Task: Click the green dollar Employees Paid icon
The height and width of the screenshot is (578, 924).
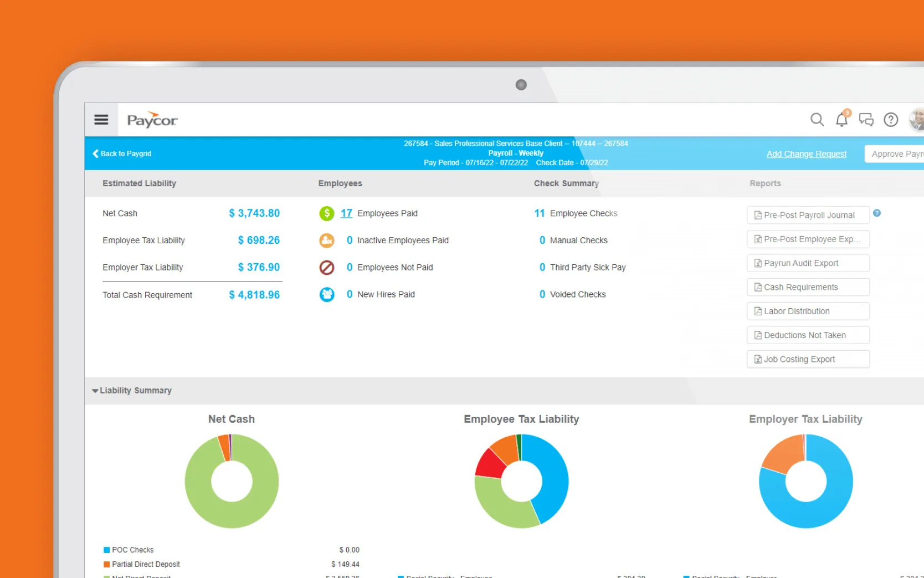Action: coord(327,213)
